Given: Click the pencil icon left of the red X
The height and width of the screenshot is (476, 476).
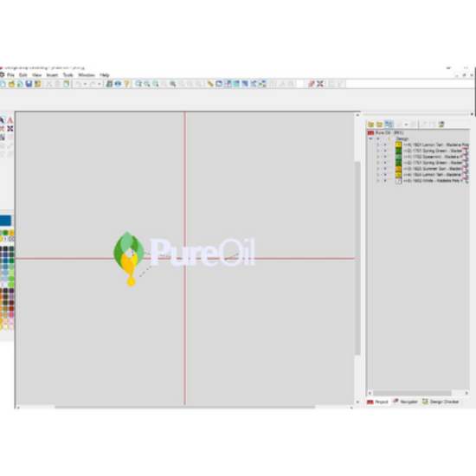Looking at the screenshot, I should click(312, 84).
